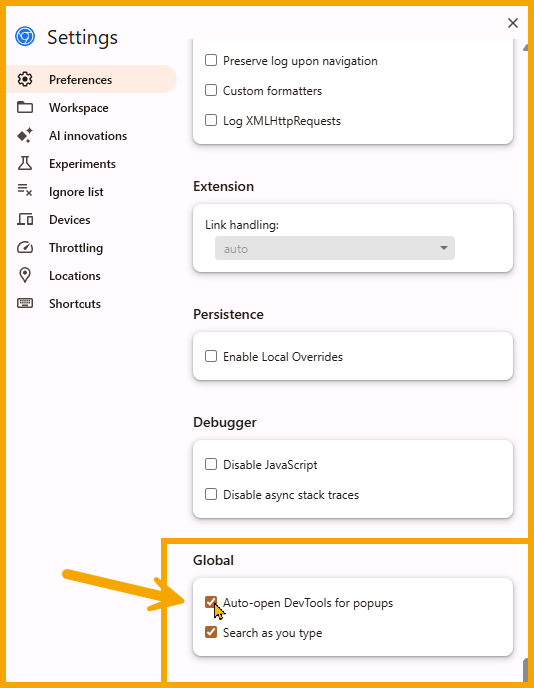This screenshot has height=688, width=534.
Task: Enable Local Overrides checkbox
Action: click(x=211, y=356)
